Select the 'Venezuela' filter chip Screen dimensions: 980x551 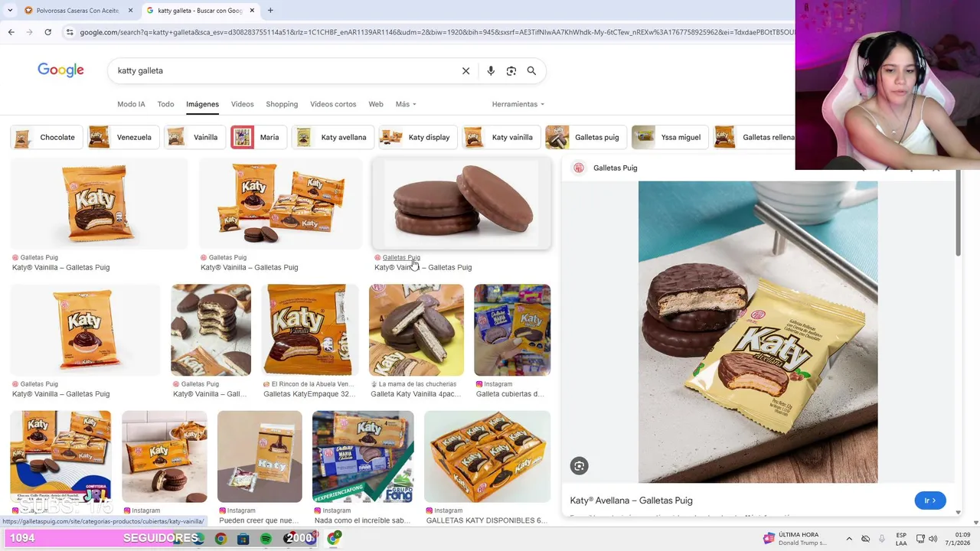(x=122, y=137)
